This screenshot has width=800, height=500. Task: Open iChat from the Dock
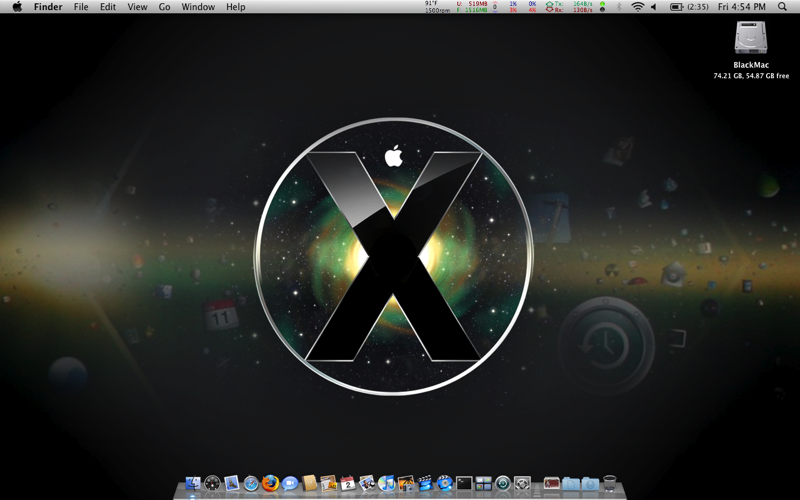290,483
